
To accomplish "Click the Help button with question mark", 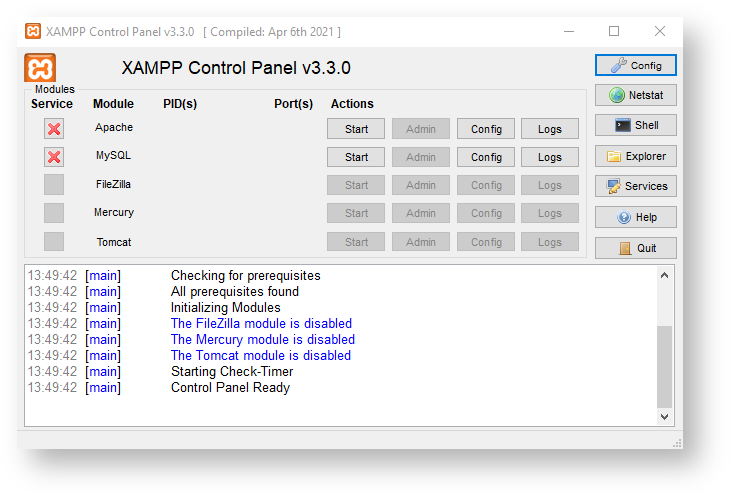I will [x=636, y=217].
